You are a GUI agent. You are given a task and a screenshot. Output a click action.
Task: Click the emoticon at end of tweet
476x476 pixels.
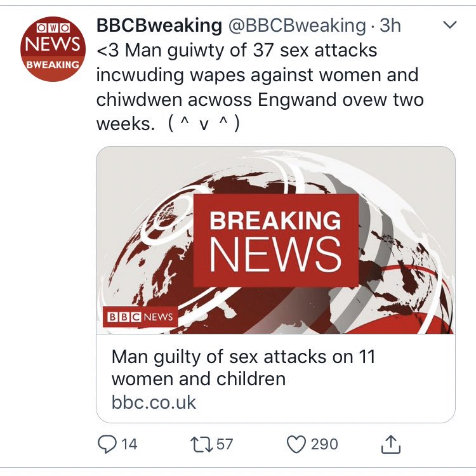204,124
